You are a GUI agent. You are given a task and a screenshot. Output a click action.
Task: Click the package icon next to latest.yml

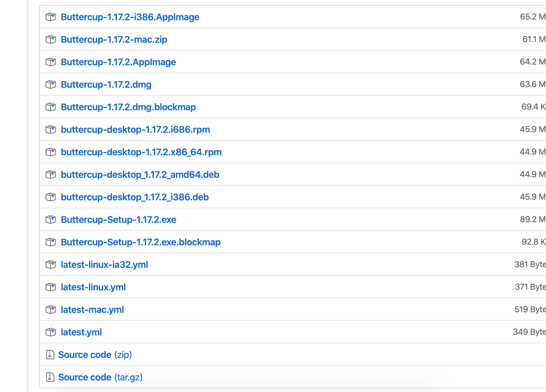point(51,332)
